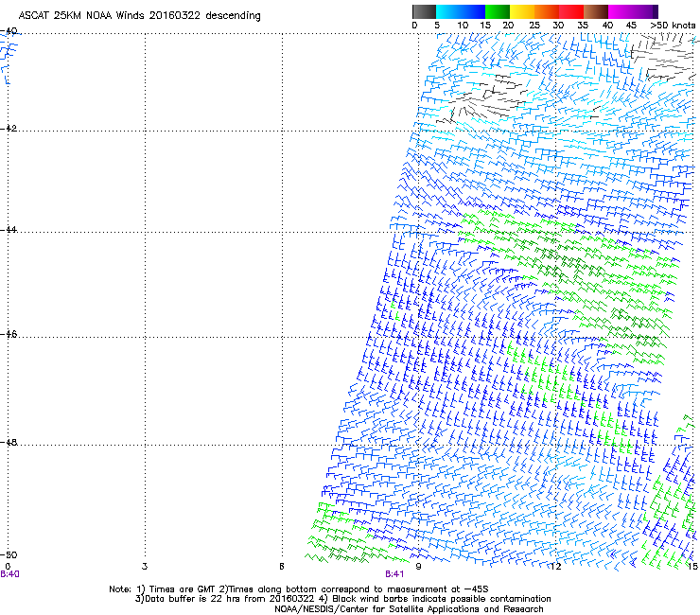700x615 pixels.
Task: Click the 'NOAA/NESDIS/Center for Satellite Applications' credit
Action: point(409,609)
